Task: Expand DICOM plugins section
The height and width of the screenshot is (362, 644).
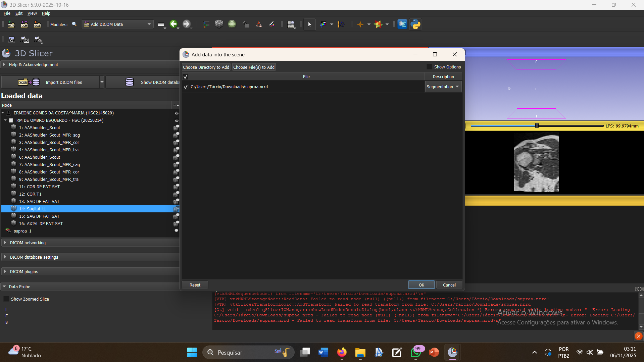Action: point(90,271)
